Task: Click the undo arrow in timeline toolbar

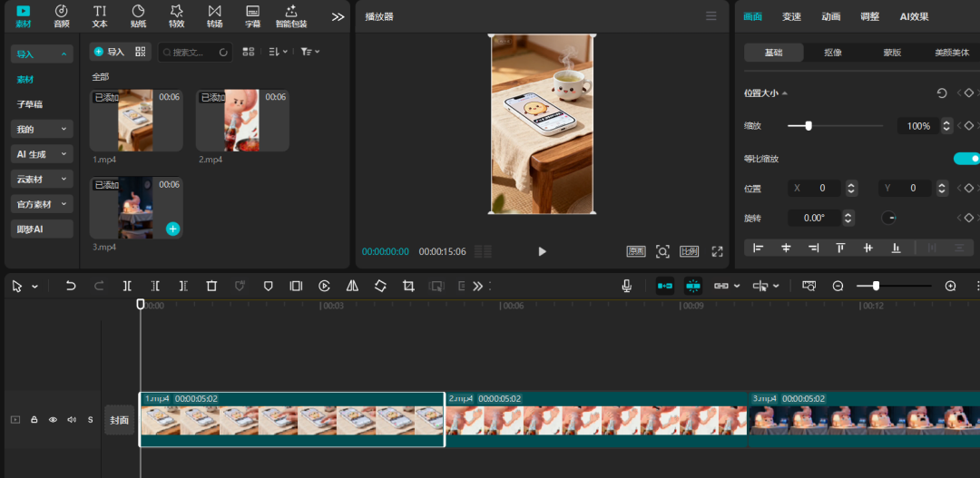Action: 71,286
